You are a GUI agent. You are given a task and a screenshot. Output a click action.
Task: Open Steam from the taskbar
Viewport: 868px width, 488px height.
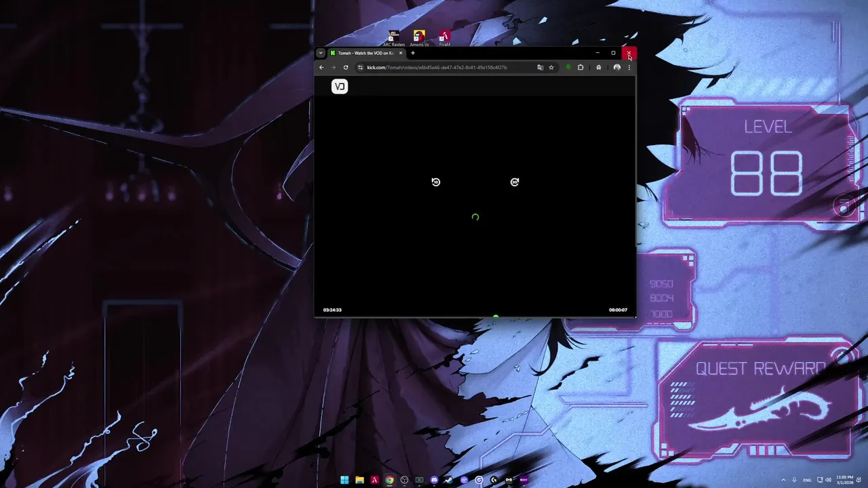[x=449, y=480]
